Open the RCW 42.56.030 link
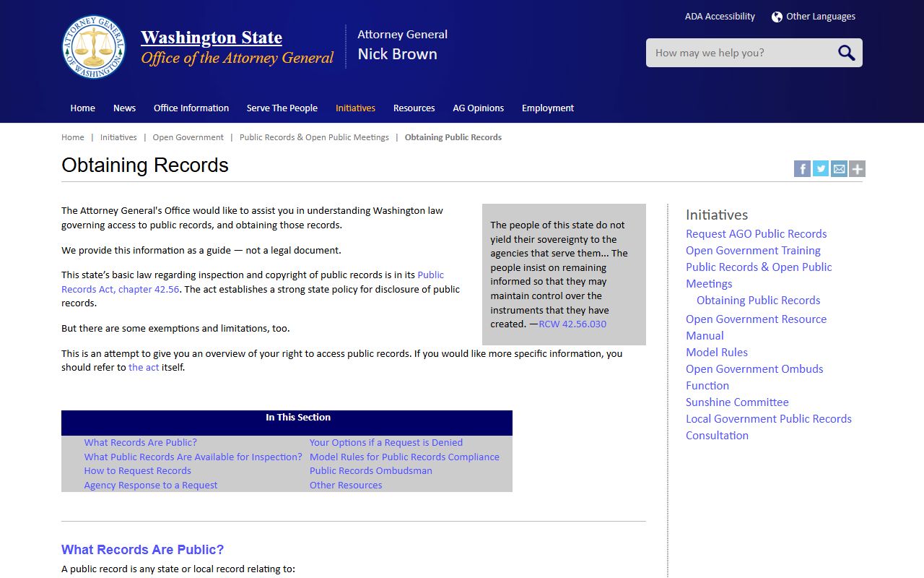 pyautogui.click(x=572, y=324)
